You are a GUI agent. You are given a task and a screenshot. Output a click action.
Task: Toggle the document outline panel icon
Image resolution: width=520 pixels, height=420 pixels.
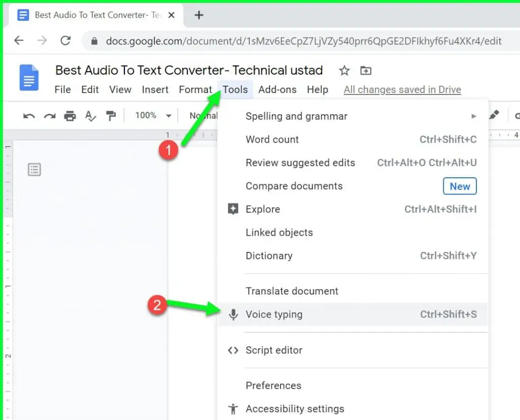point(34,169)
